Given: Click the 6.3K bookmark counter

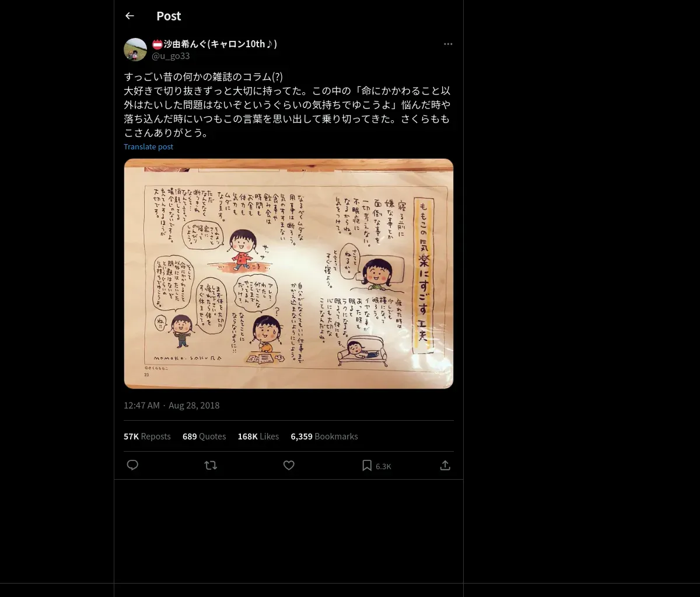Looking at the screenshot, I should pos(383,466).
